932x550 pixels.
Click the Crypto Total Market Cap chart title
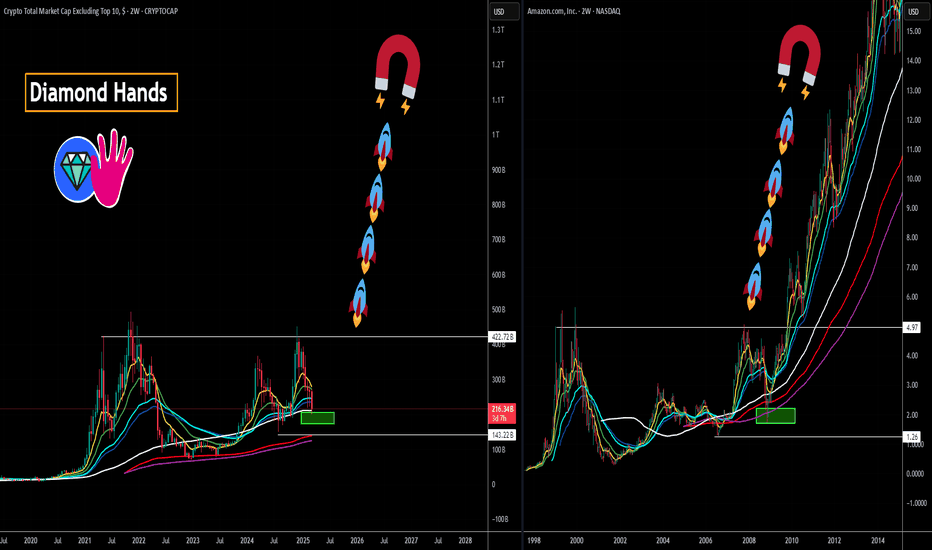click(x=90, y=11)
